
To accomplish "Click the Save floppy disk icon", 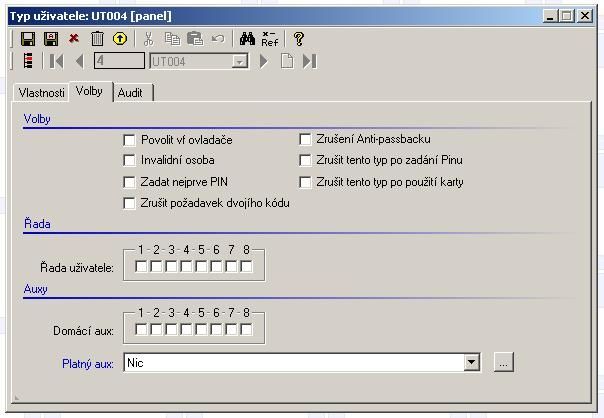I will [28, 39].
